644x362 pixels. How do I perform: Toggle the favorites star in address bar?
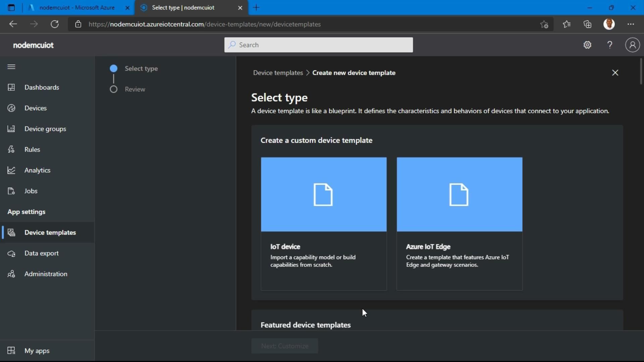[x=544, y=24]
